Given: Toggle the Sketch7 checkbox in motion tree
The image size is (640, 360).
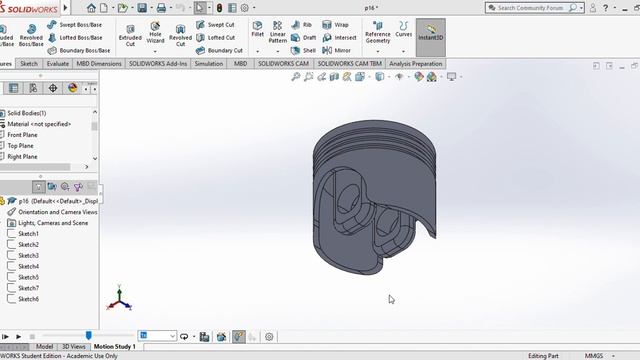Looking at the screenshot, I should [12, 288].
